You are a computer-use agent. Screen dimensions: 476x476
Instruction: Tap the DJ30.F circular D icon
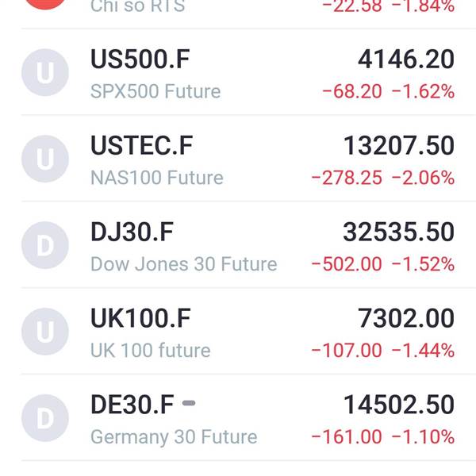pyautogui.click(x=45, y=245)
